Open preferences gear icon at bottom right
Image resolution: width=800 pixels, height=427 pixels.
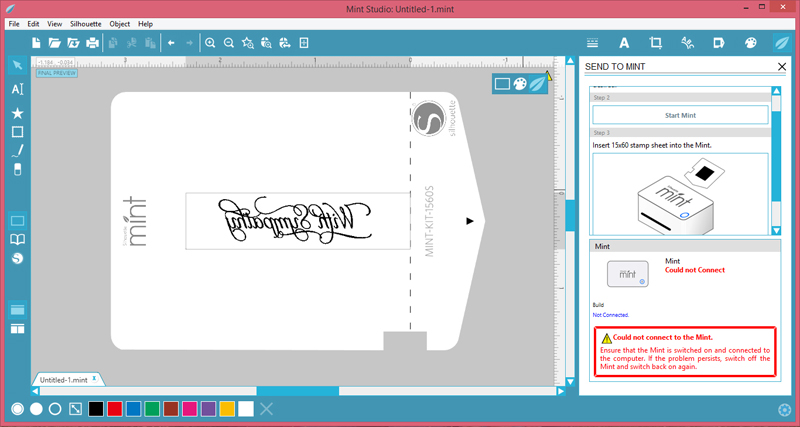[785, 410]
